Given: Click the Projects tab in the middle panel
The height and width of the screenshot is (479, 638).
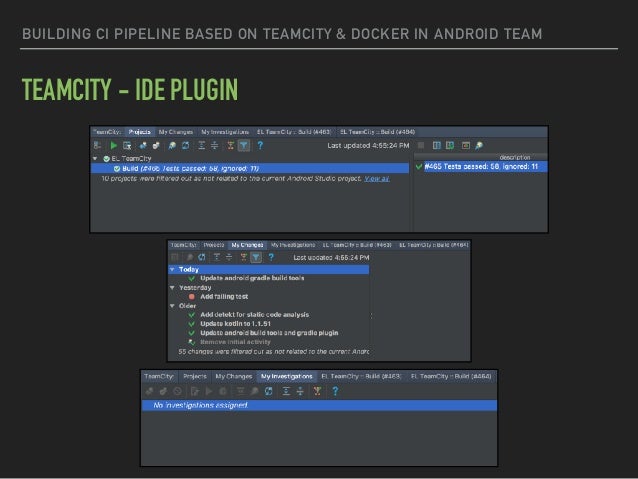Looking at the screenshot, I should 214,245.
